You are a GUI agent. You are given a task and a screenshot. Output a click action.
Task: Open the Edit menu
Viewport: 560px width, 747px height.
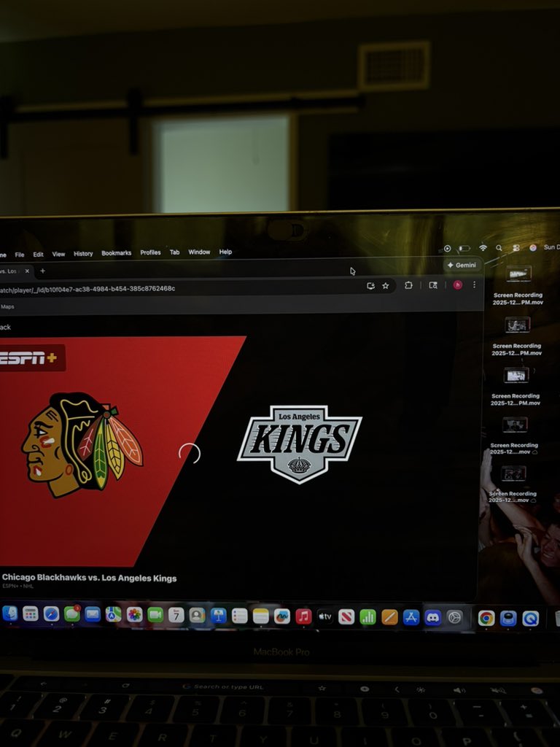tap(38, 255)
